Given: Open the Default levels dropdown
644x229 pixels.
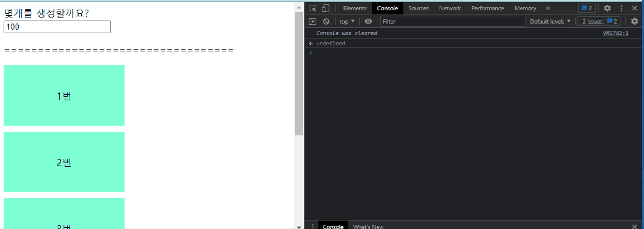Looking at the screenshot, I should pyautogui.click(x=550, y=21).
